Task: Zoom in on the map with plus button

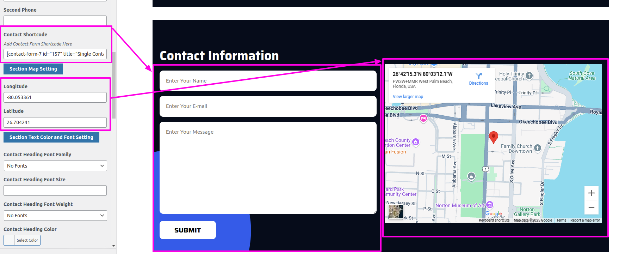Action: tap(592, 193)
